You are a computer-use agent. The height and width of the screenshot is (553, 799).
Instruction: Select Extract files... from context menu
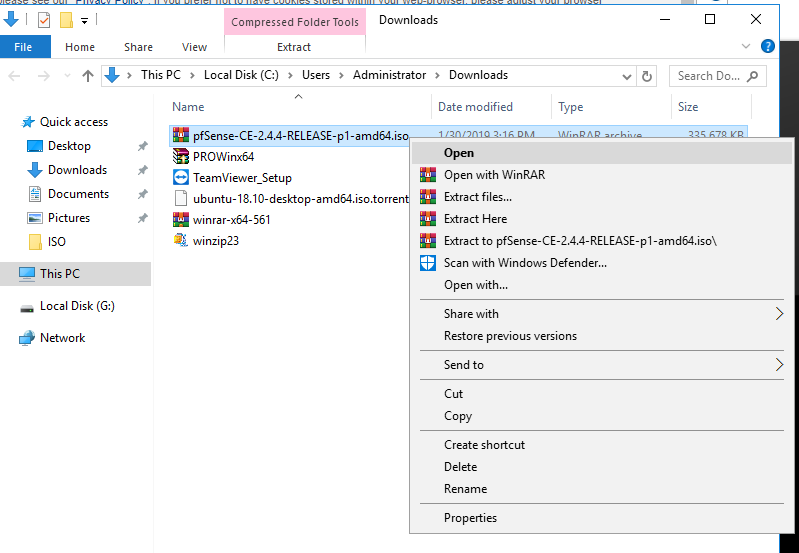(x=601, y=197)
